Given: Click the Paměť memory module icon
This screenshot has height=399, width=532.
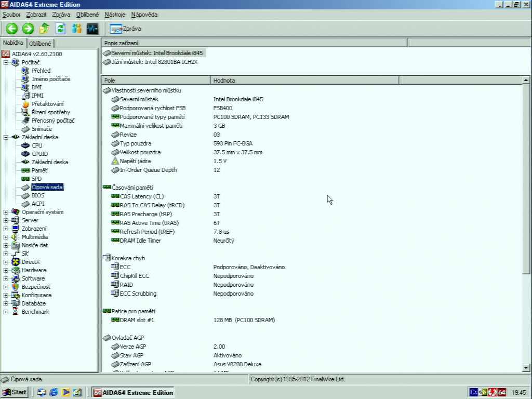Looking at the screenshot, I should (25, 170).
